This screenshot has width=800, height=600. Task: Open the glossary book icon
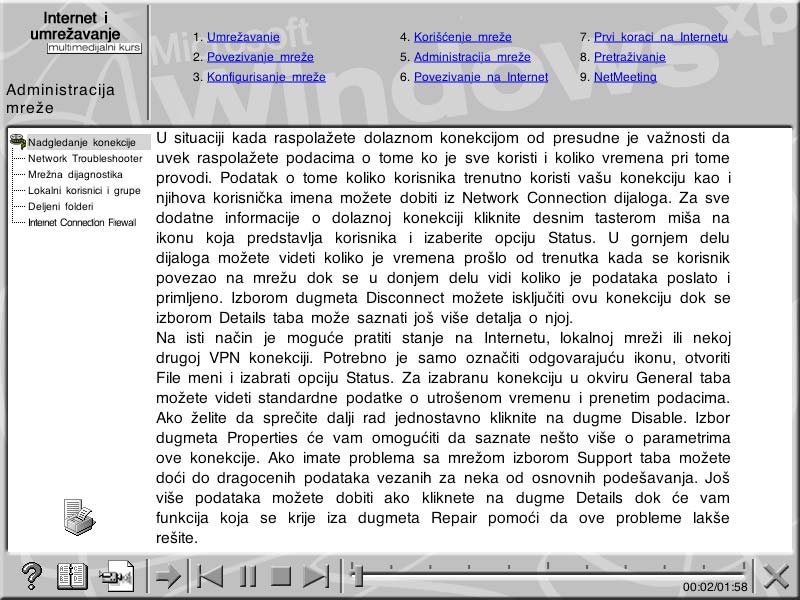pos(70,575)
